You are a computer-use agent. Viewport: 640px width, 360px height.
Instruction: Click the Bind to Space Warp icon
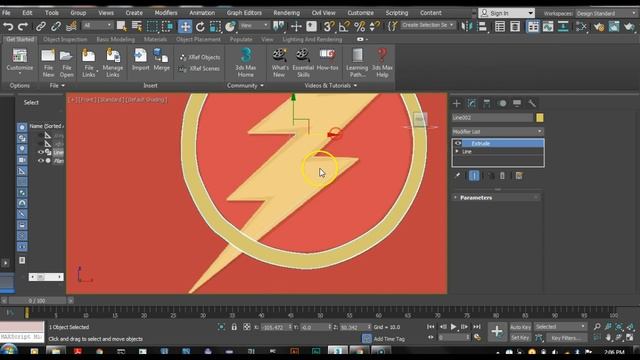point(71,27)
